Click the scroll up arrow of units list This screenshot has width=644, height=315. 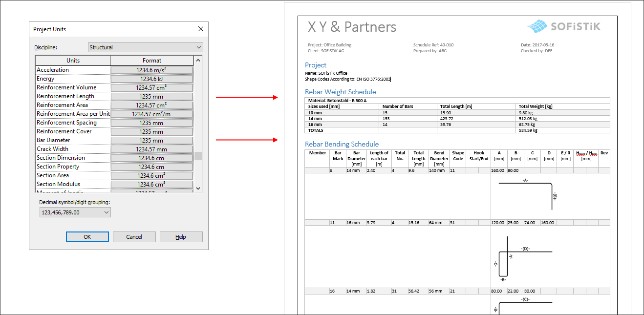tap(198, 61)
